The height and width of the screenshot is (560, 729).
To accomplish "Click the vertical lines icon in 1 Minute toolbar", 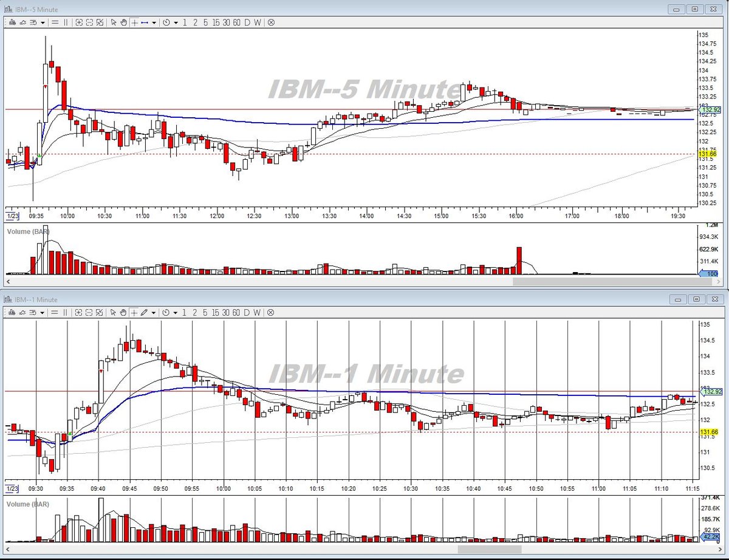I will click(66, 313).
